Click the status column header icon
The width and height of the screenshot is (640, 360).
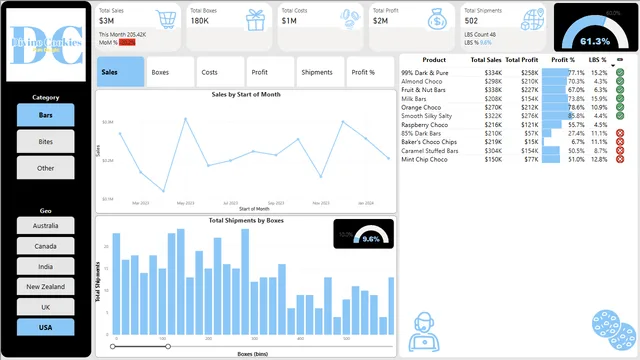620,60
